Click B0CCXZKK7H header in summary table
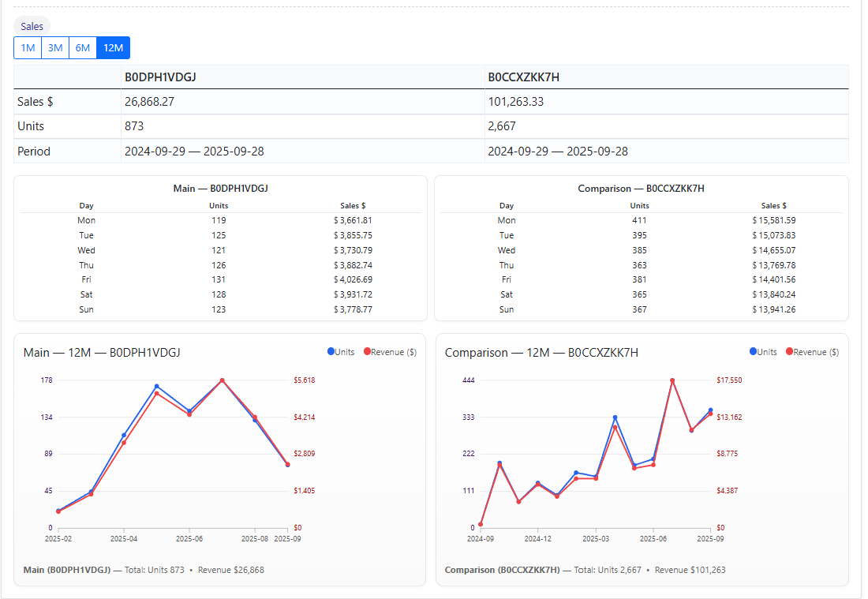Viewport: 868px width, 599px height. coord(524,77)
